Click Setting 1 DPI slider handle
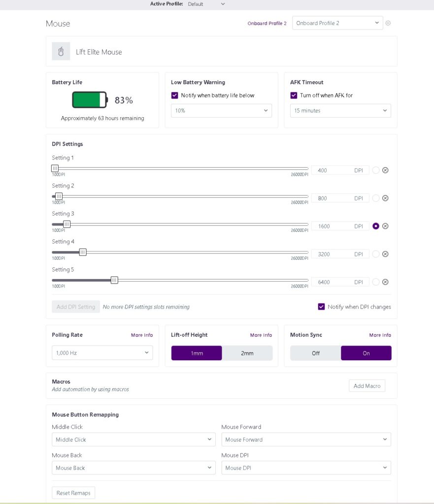 pyautogui.click(x=55, y=168)
